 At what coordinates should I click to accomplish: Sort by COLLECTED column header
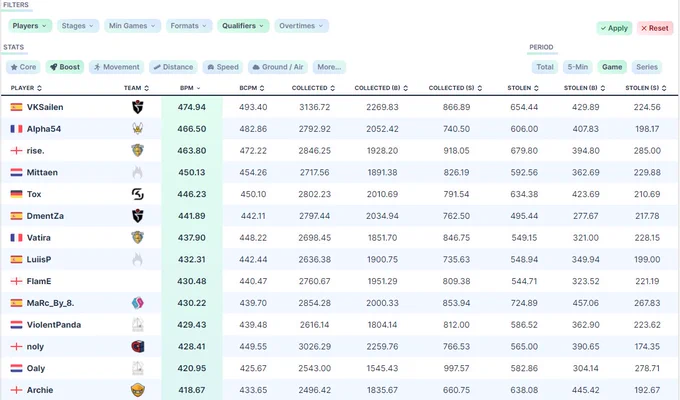pyautogui.click(x=314, y=88)
